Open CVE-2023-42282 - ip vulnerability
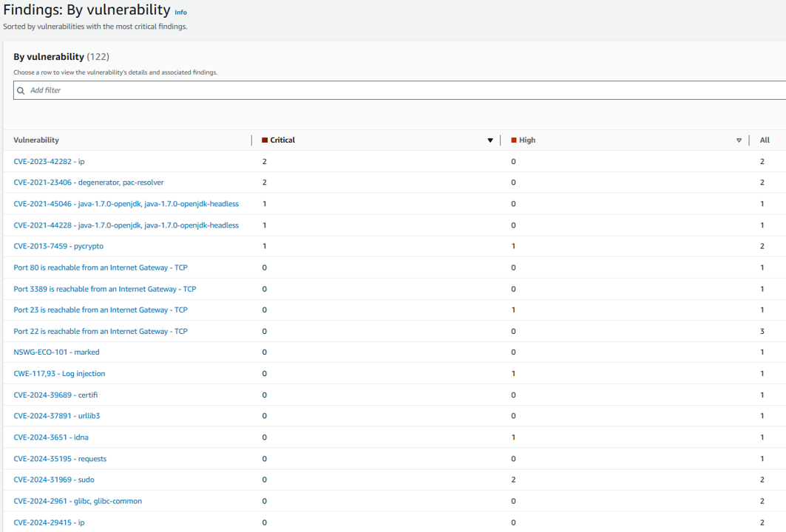Screen dimensions: 786x532 pos(49,161)
